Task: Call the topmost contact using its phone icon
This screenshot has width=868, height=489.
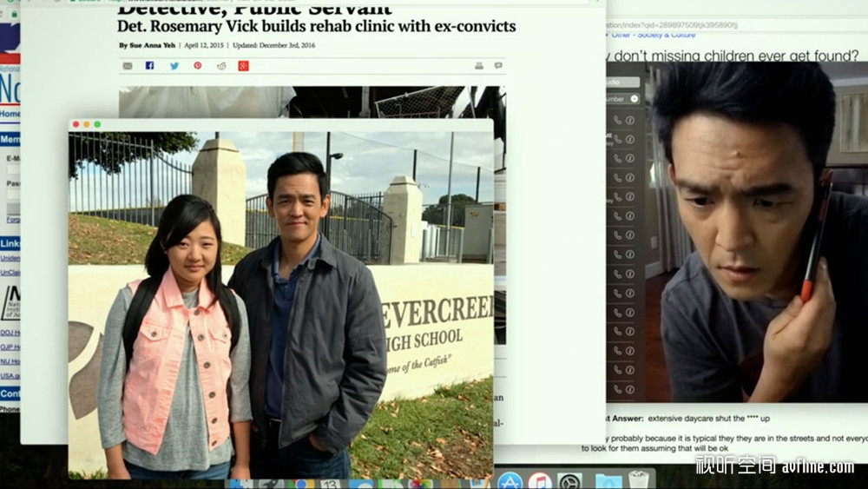Action: tap(618, 120)
